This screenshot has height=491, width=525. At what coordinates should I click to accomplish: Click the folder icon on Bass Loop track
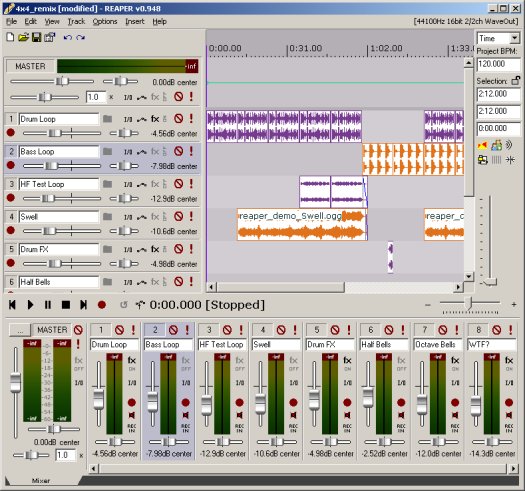107,151
